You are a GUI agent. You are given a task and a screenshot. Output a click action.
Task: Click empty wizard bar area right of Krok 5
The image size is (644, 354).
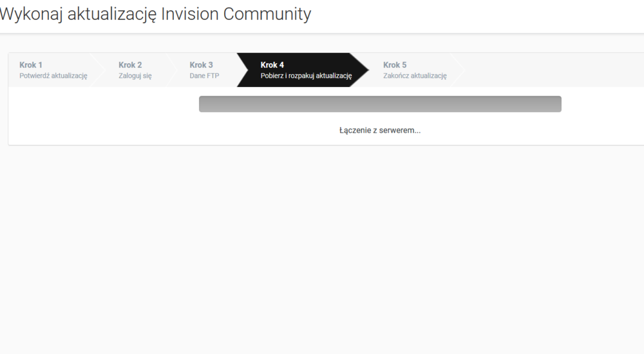click(x=547, y=70)
